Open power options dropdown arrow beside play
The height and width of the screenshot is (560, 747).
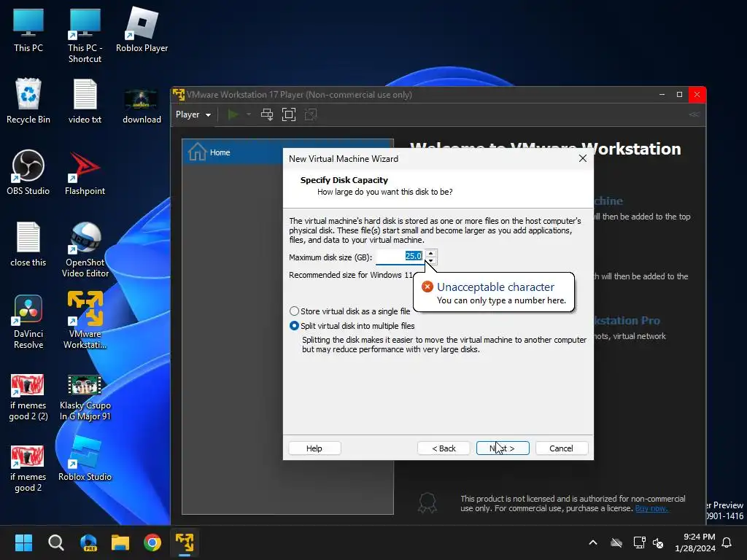pyautogui.click(x=248, y=114)
